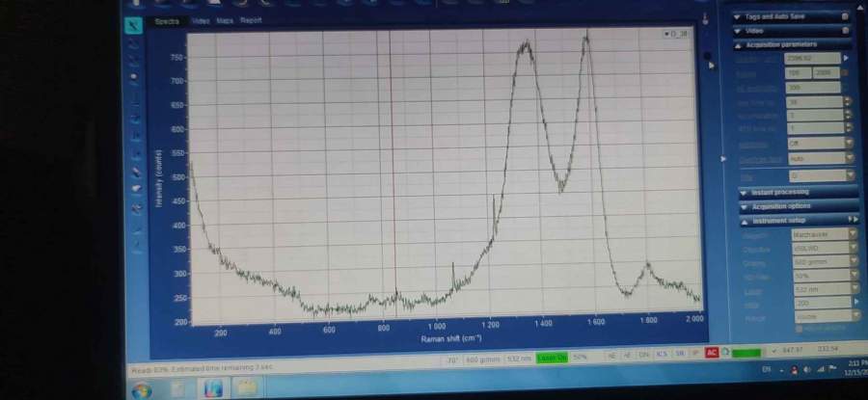Click the 600 gr/mm status bar button
The image size is (868, 400).
[x=483, y=360]
